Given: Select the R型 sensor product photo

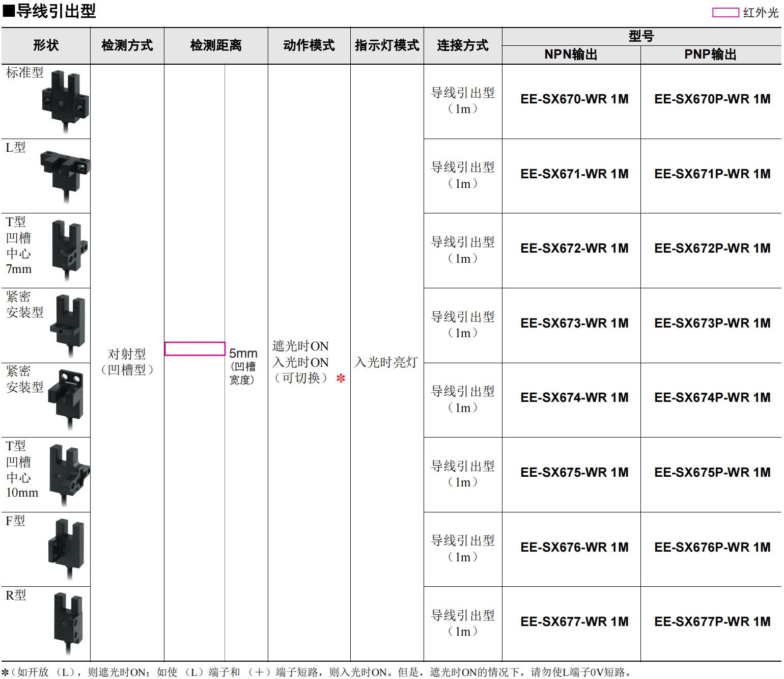Looking at the screenshot, I should point(68,623).
